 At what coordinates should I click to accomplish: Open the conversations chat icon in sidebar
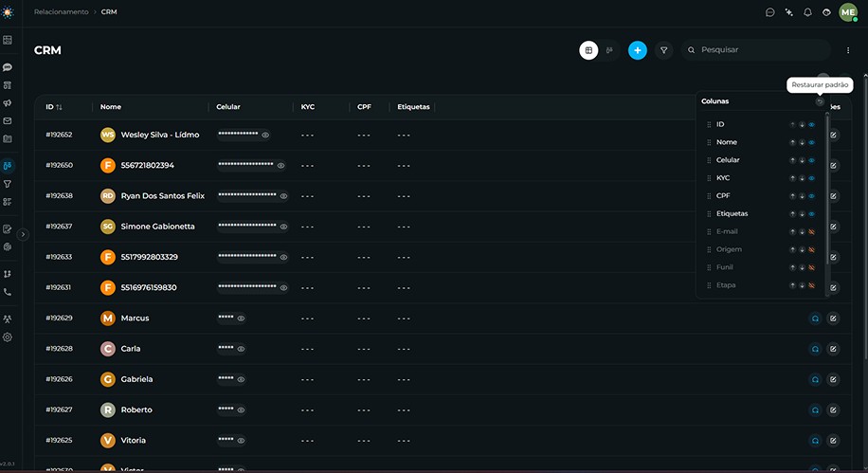click(x=8, y=67)
